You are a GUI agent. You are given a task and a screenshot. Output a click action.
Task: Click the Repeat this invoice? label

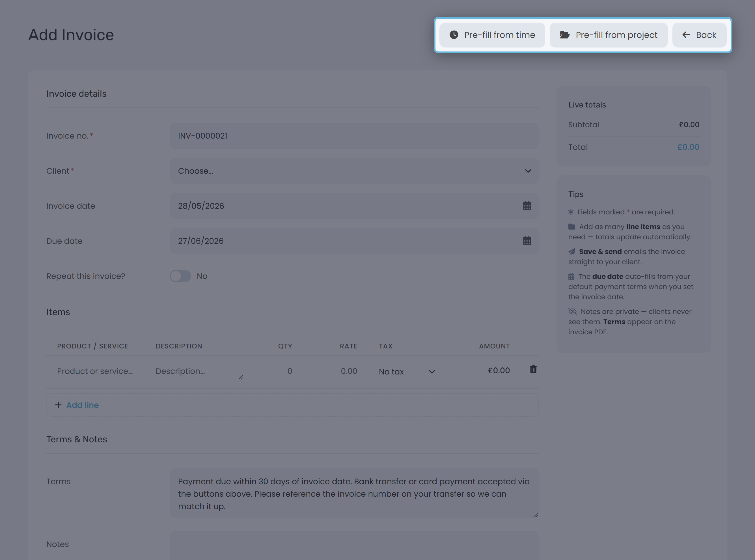86,276
